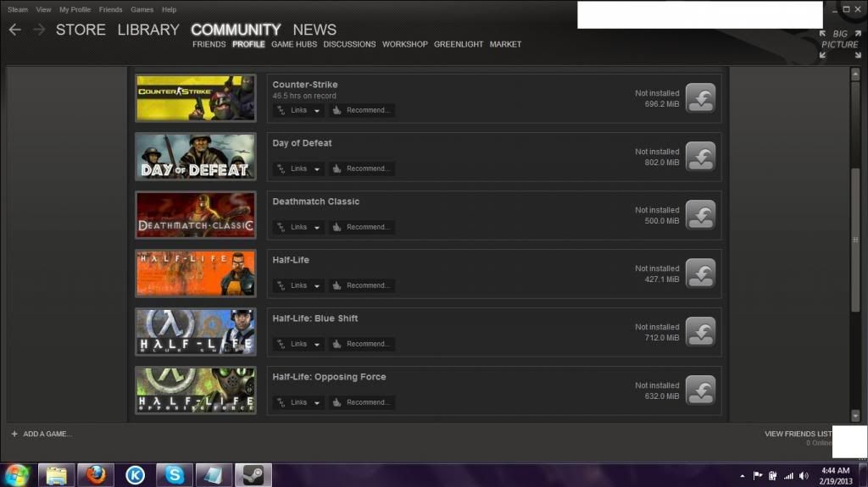Click ADD A GAME at bottom
This screenshot has width=868, height=487.
pyautogui.click(x=42, y=434)
